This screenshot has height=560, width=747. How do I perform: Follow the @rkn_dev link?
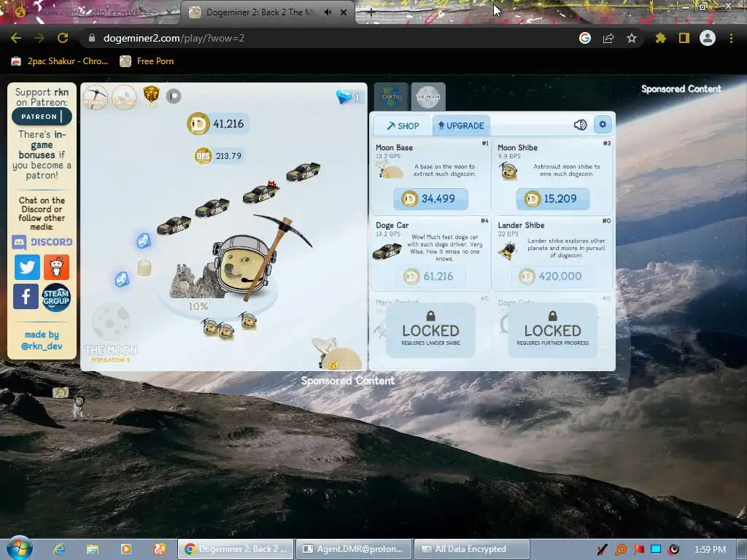pyautogui.click(x=42, y=346)
